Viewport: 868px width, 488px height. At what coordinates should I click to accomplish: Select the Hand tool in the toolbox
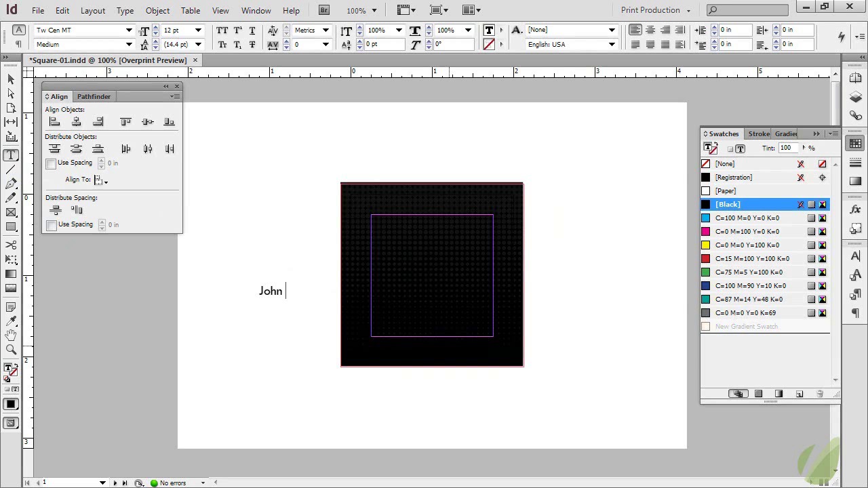click(11, 335)
